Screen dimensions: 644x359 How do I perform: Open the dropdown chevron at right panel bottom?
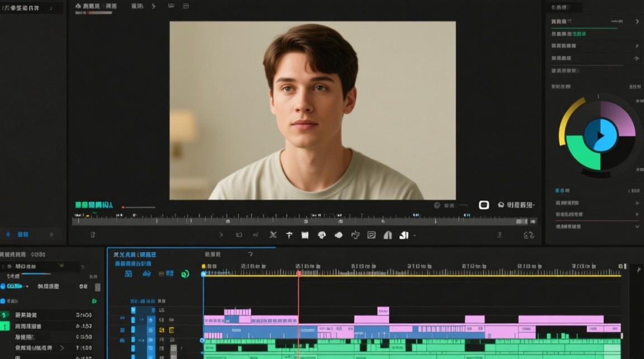[637, 226]
